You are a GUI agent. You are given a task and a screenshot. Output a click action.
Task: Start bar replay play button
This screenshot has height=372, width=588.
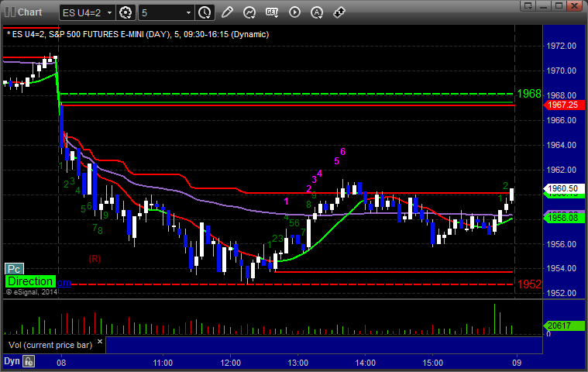click(294, 12)
